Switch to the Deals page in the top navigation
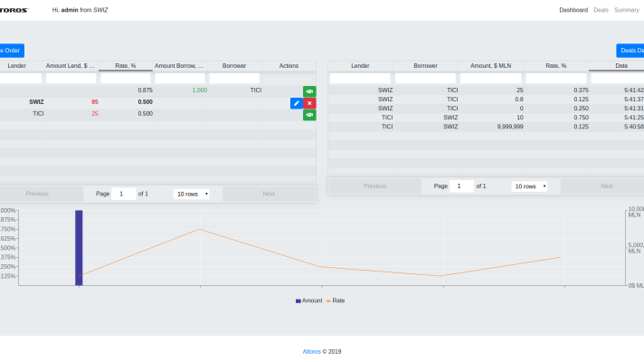 coord(601,10)
